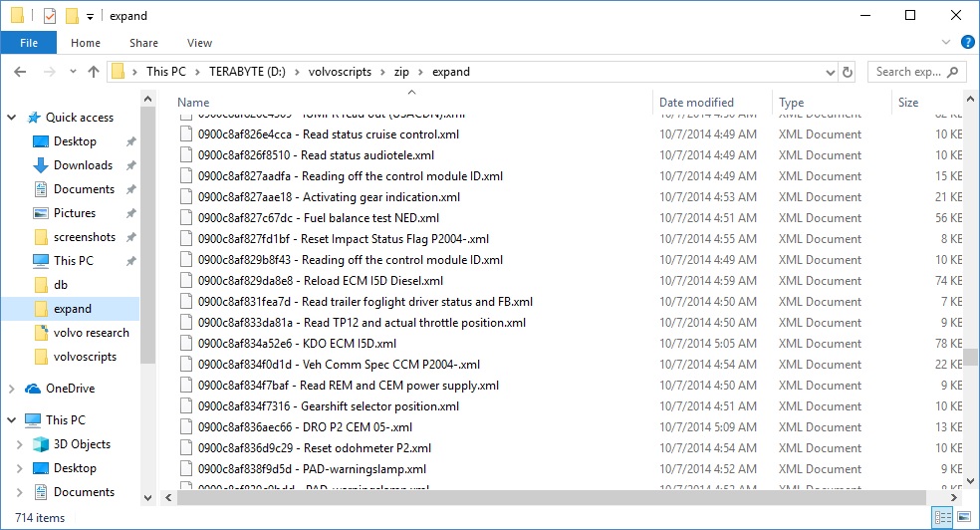Viewport: 980px width, 530px height.
Task: Collapse the This PC tree node
Action: click(x=12, y=420)
